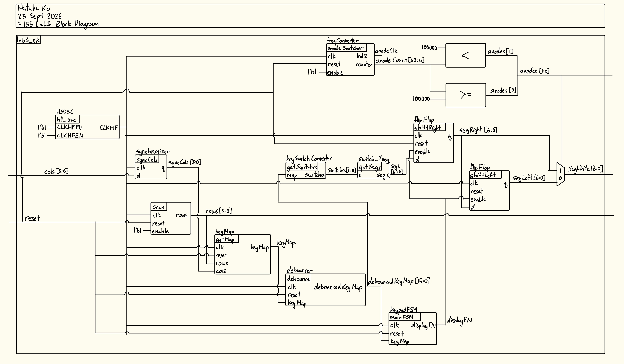Click the "E155 Lab3 Block Diagram" title line
The height and width of the screenshot is (364, 624).
coord(58,24)
